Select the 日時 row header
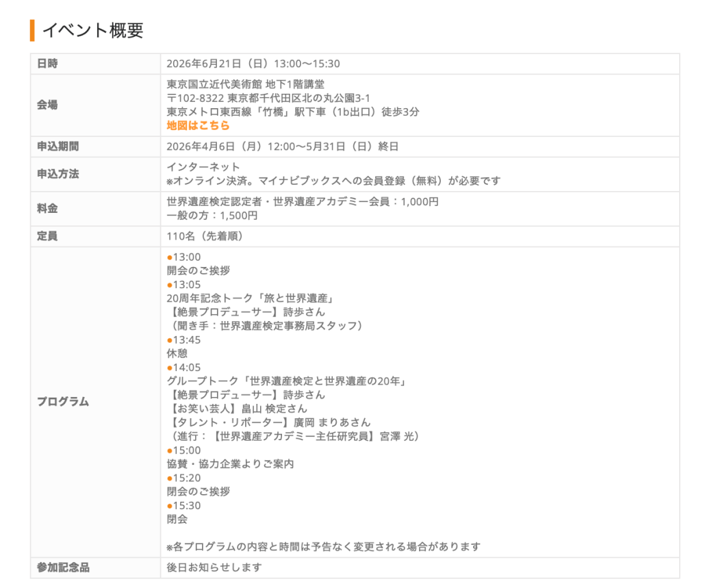The image size is (701, 588). (47, 64)
